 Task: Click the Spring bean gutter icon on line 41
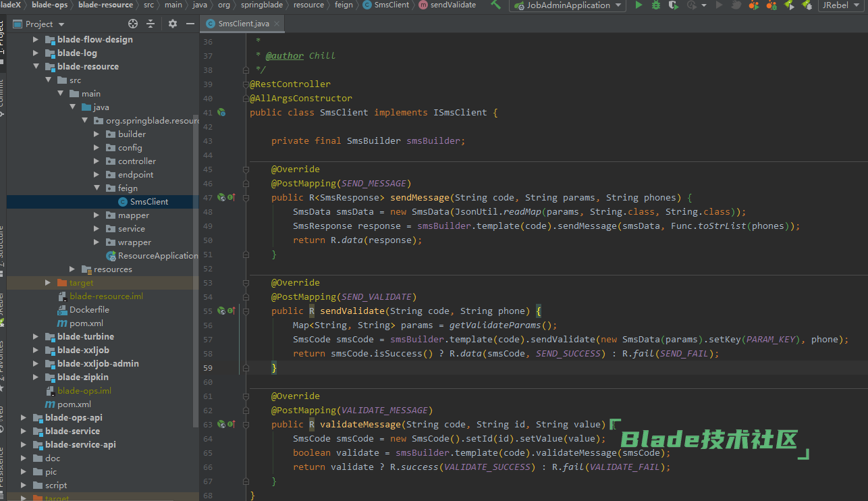(x=221, y=113)
